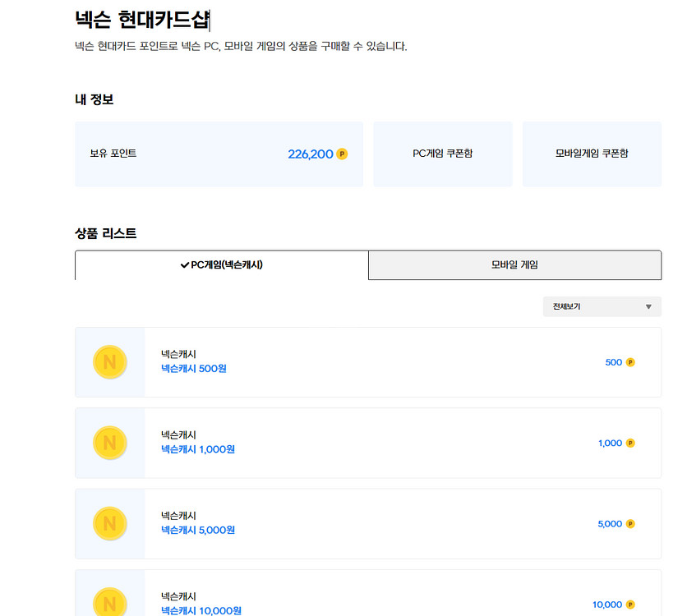Click the description text about 넥슨 현대카드 포인트
The width and height of the screenshot is (687, 616).
(x=241, y=46)
